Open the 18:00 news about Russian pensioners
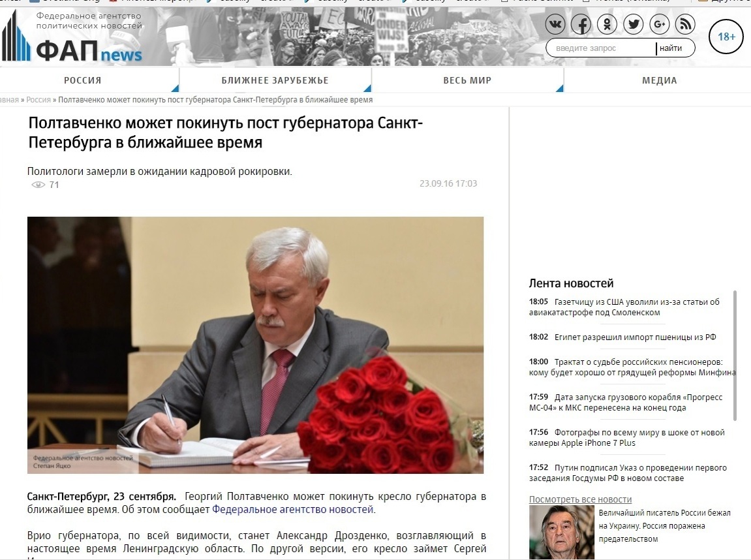 (x=632, y=367)
